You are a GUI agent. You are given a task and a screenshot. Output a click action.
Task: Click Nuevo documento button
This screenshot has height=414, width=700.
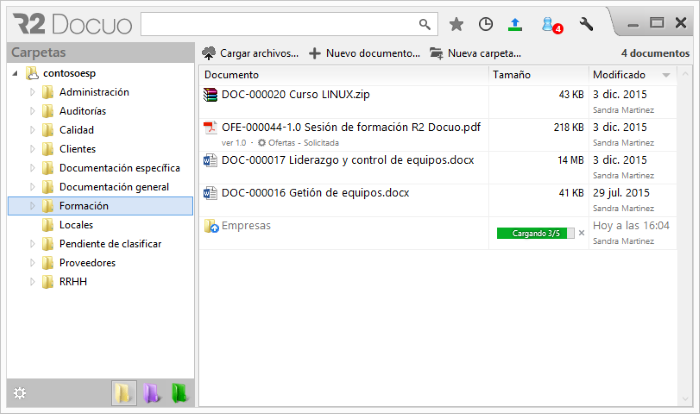click(x=364, y=54)
